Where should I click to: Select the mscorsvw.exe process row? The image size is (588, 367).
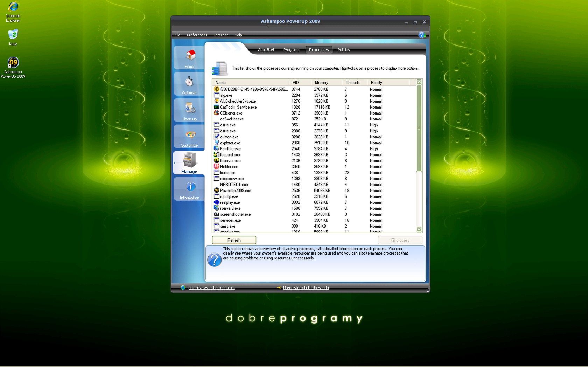click(x=314, y=178)
